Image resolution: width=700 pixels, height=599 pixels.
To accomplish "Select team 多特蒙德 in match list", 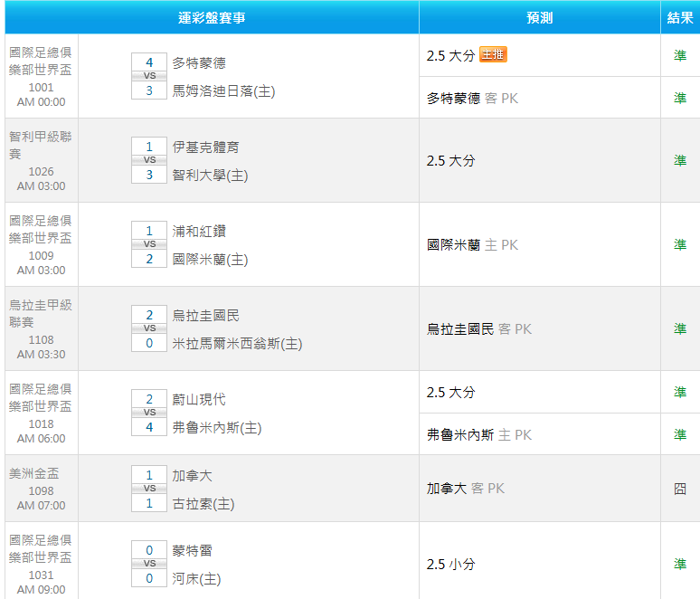I will (199, 63).
